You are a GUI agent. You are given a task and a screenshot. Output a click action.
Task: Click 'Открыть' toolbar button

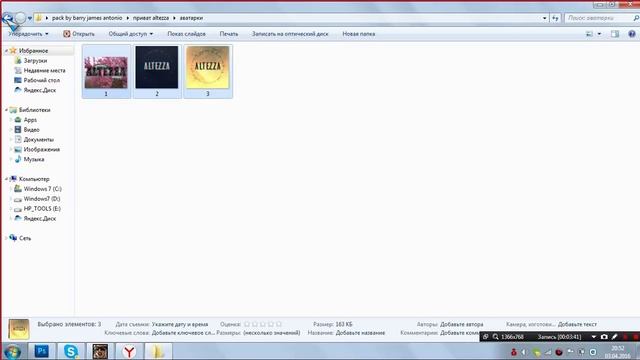pyautogui.click(x=79, y=34)
